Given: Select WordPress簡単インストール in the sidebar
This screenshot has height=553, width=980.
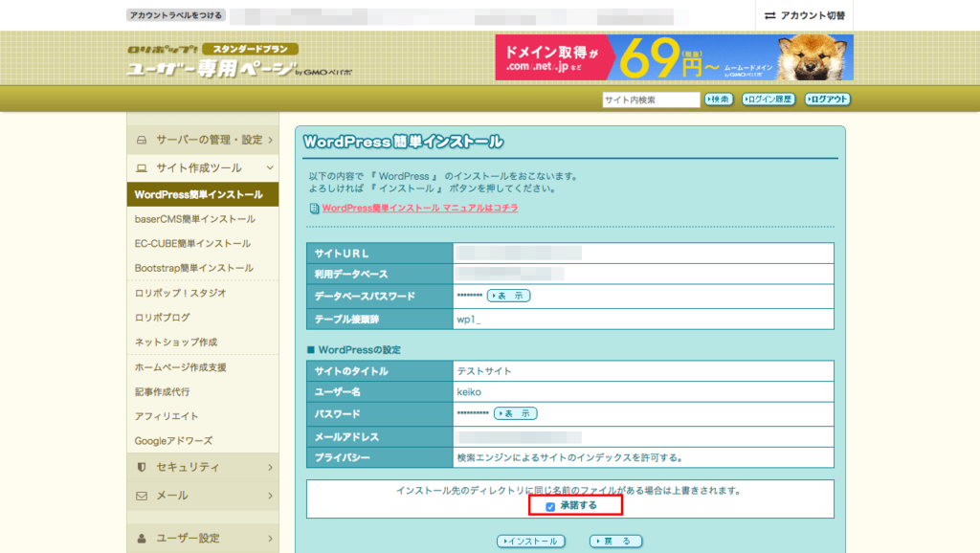Looking at the screenshot, I should click(203, 194).
